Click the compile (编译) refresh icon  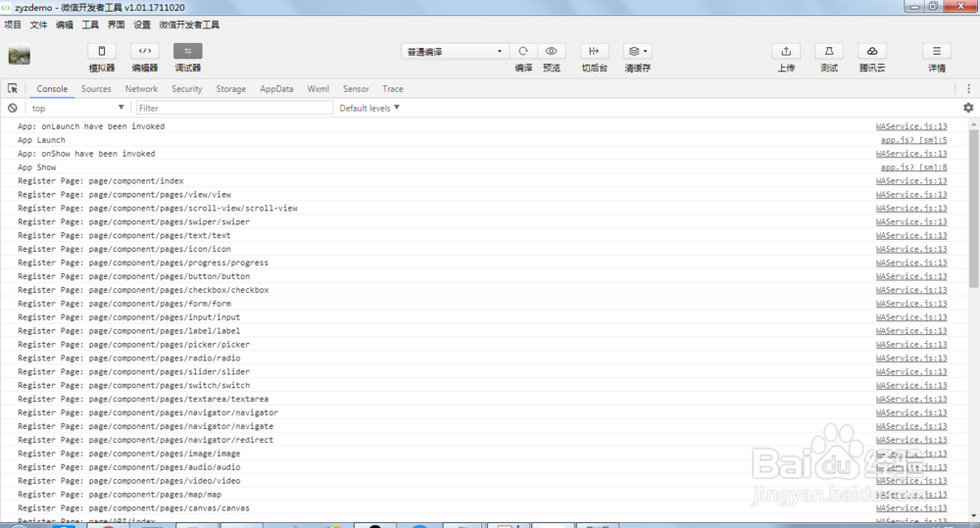523,51
